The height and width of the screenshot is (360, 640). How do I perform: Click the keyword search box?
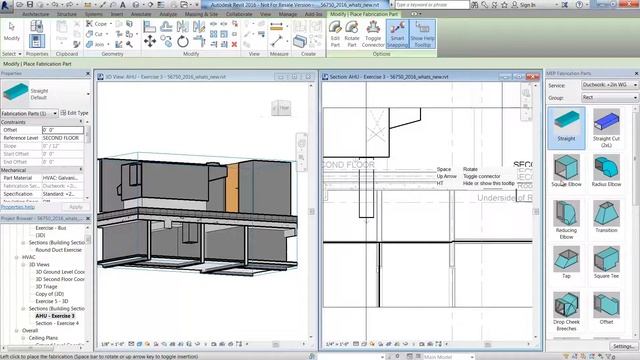pos(432,5)
